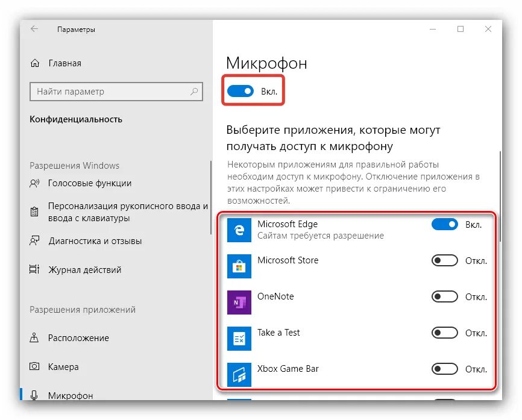Enable microphone access for Microsoft Store
This screenshot has height=420, width=522.
pyautogui.click(x=445, y=260)
